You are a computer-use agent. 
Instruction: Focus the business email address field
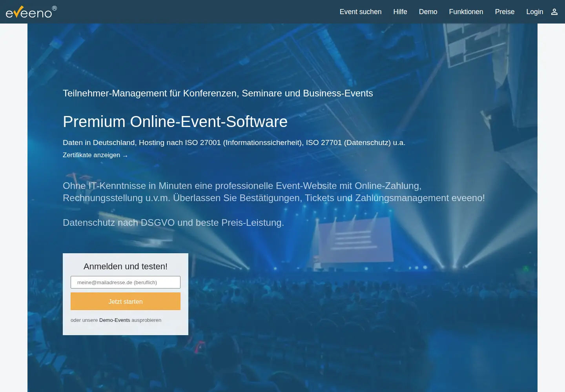coord(126,282)
